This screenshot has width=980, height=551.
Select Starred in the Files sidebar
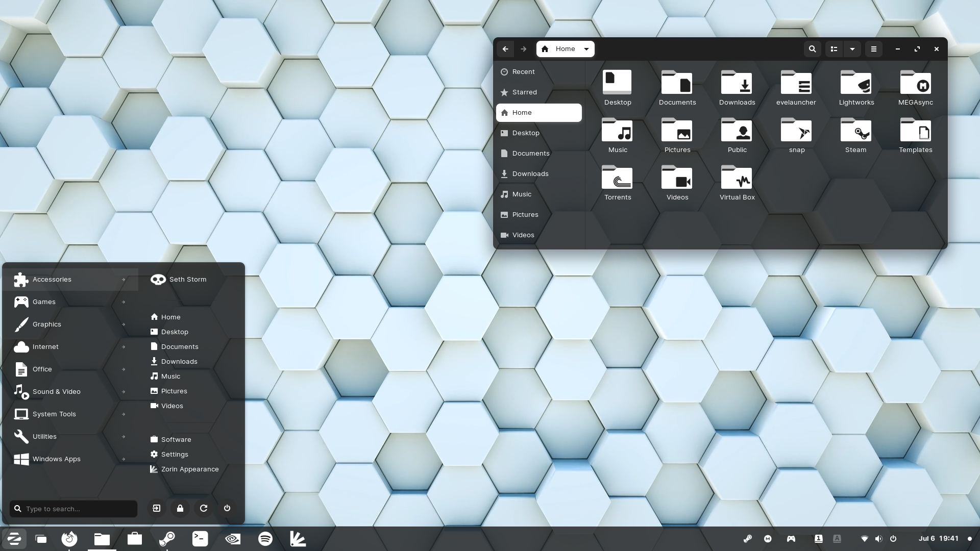click(x=539, y=92)
